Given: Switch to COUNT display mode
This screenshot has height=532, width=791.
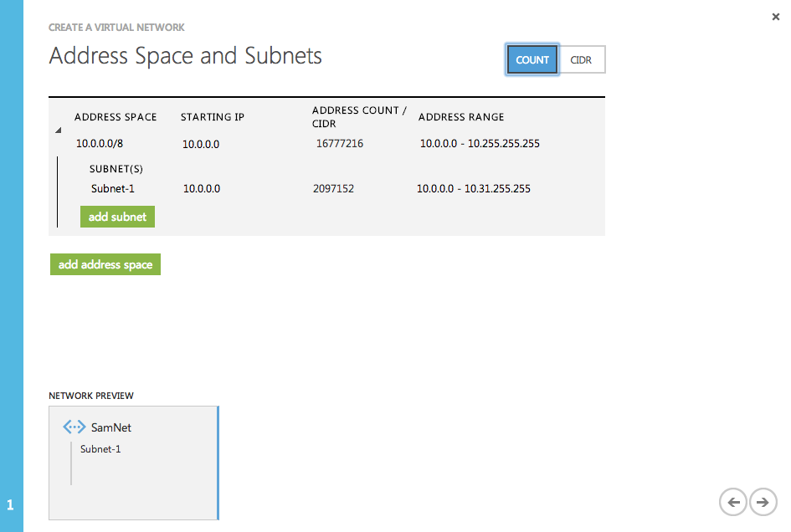Looking at the screenshot, I should coord(532,60).
